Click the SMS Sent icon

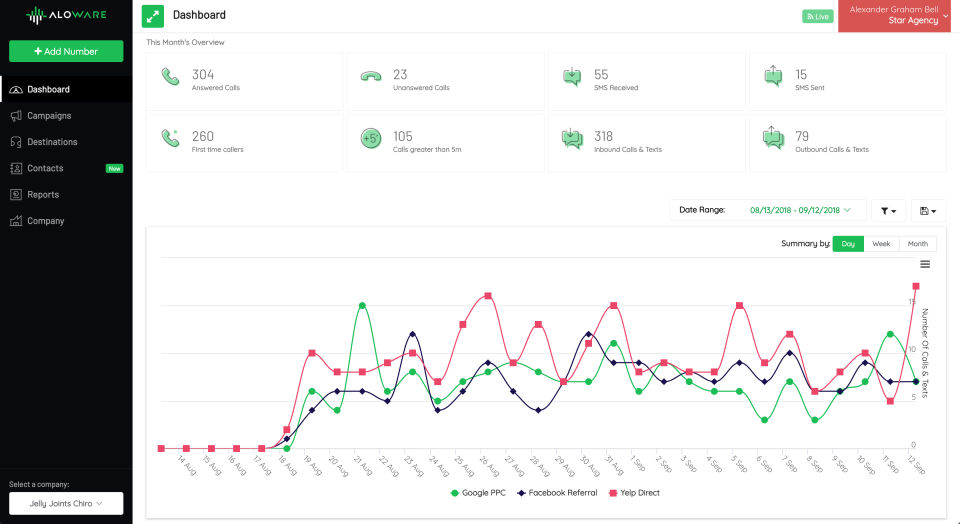click(773, 79)
